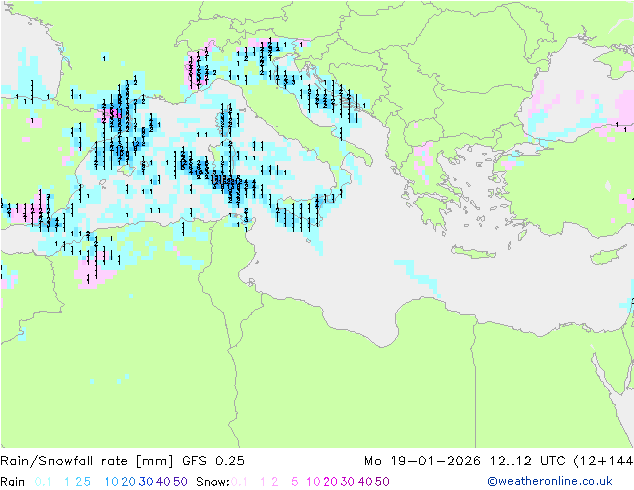Click the island of Crete on the map
The width and height of the screenshot is (634, 490).
(474, 252)
